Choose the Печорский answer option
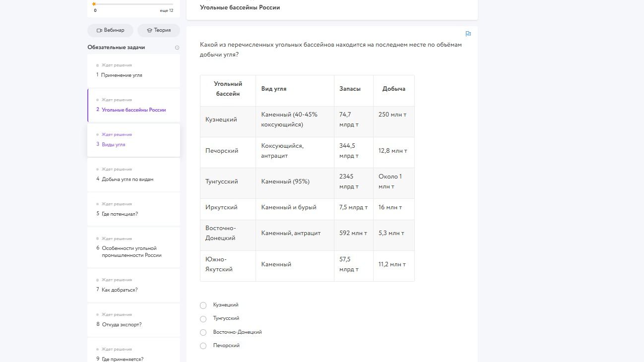Viewport: 644px width, 362px height. coord(203,346)
